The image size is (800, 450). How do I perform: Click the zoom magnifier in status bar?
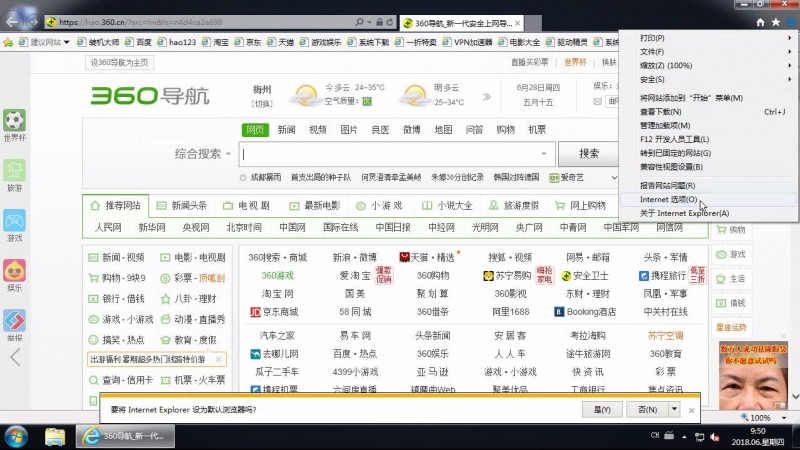[x=745, y=417]
